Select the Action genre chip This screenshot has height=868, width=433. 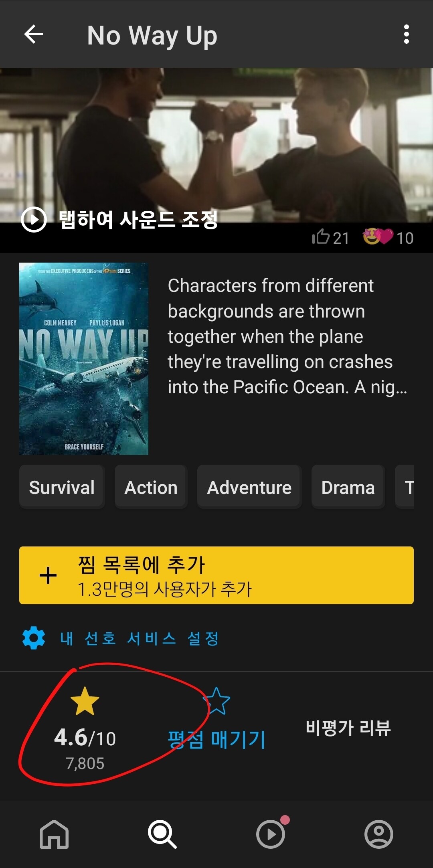pyautogui.click(x=151, y=487)
